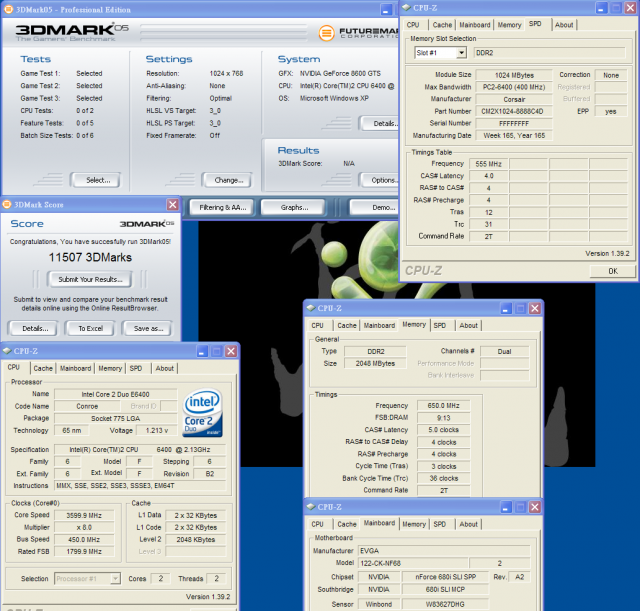Viewport: 640px width, 611px height.
Task: Click the CPU-Z CPU window title icon
Action: (x=7, y=351)
